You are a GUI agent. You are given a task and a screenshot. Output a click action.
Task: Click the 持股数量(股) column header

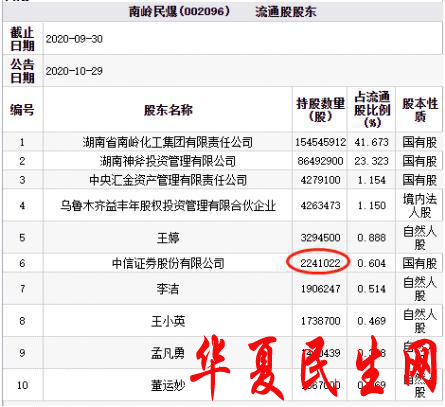320,110
